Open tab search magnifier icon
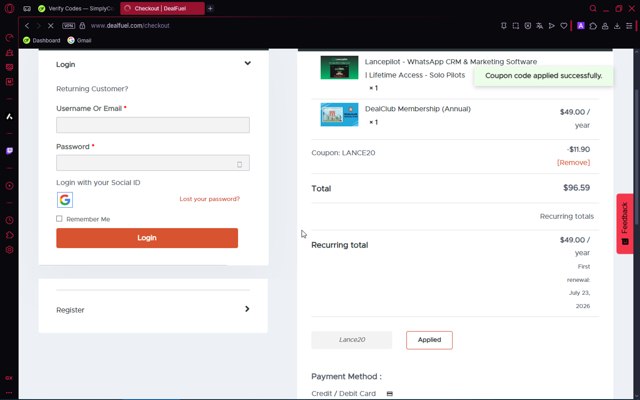 click(x=593, y=9)
